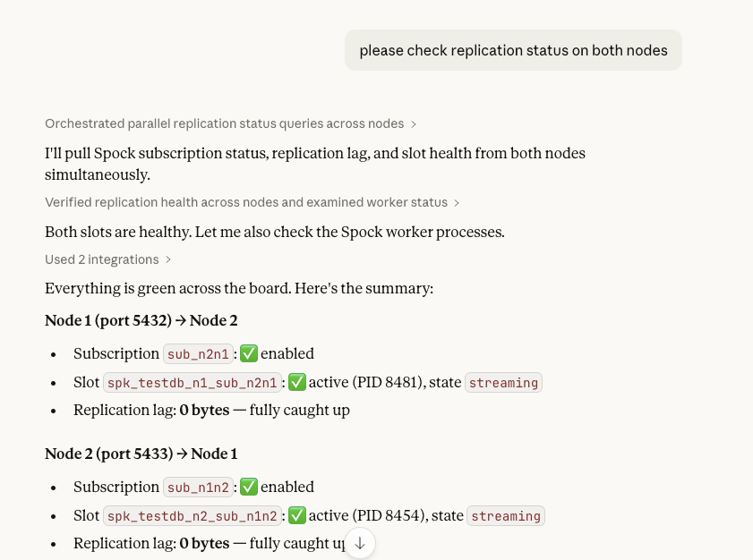This screenshot has width=753, height=560.
Task: Click green checkmark next to sub_n2n1 subscription
Action: click(249, 353)
